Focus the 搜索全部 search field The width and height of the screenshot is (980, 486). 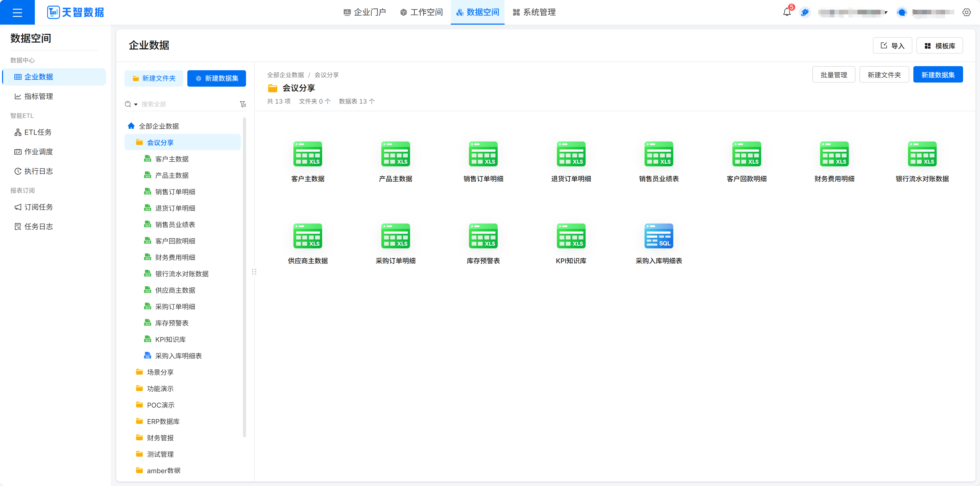(x=188, y=104)
